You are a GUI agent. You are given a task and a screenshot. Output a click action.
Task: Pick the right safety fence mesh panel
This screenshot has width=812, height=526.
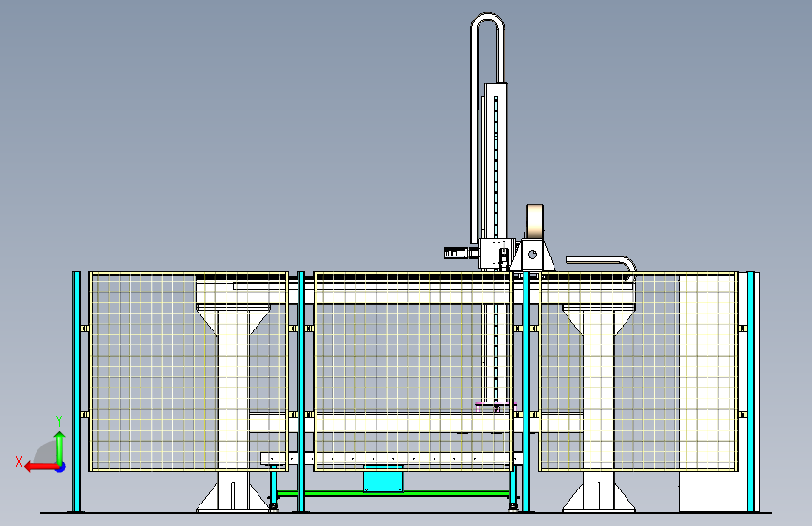pos(639,372)
